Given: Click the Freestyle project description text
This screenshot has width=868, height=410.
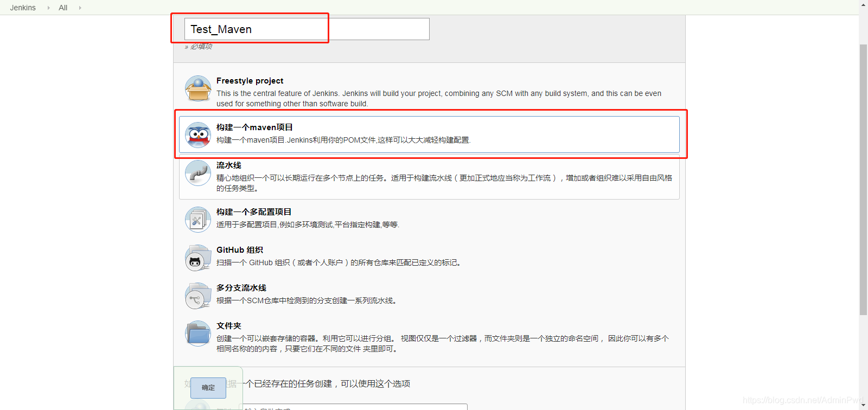Looking at the screenshot, I should click(439, 99).
